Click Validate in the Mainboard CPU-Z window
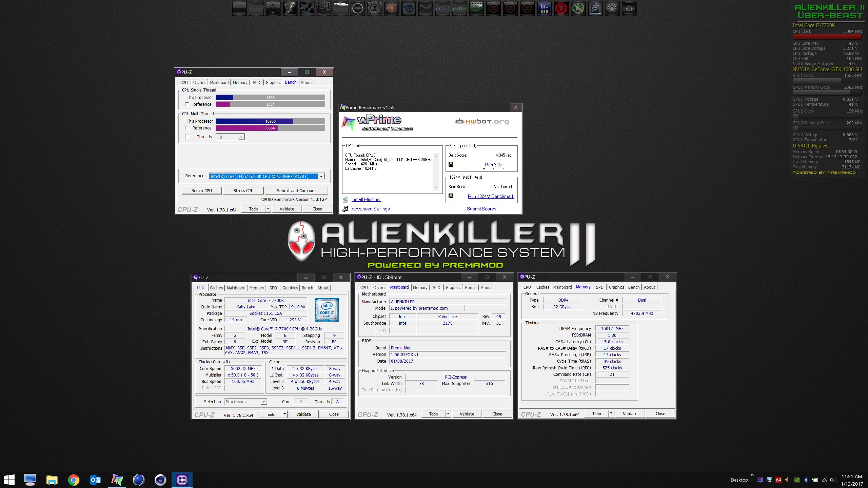868x488 pixels. tap(467, 414)
